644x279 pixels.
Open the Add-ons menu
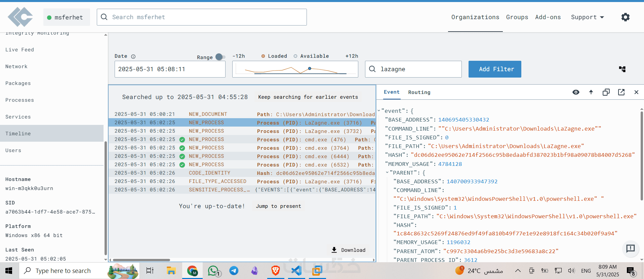coord(548,17)
